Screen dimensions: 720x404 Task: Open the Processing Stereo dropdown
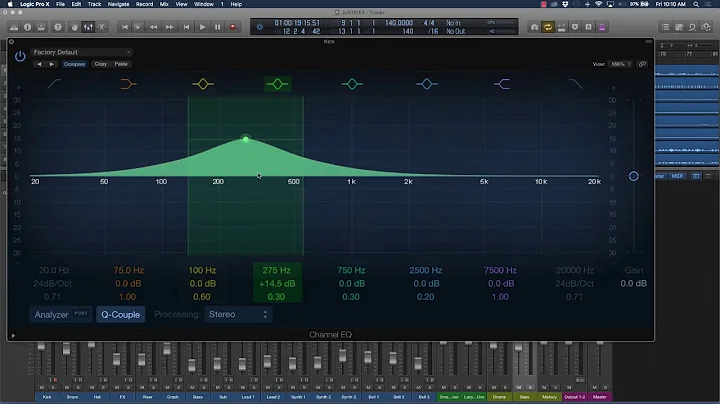[x=238, y=314]
